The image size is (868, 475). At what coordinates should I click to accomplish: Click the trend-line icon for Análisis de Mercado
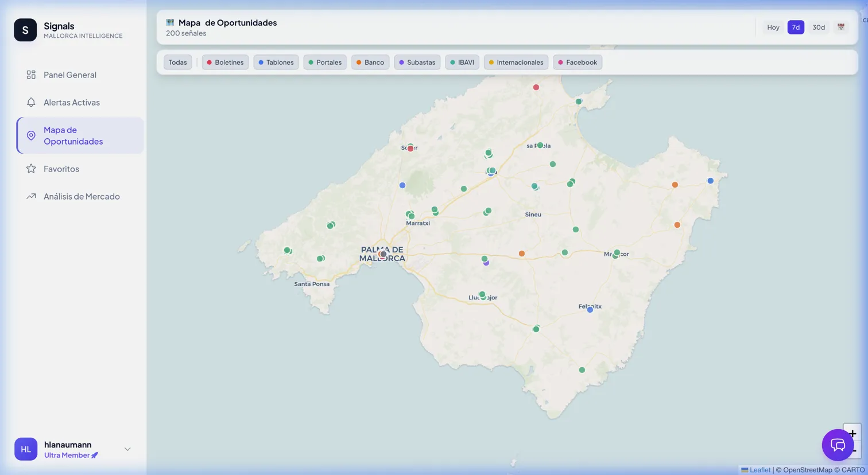pyautogui.click(x=30, y=196)
